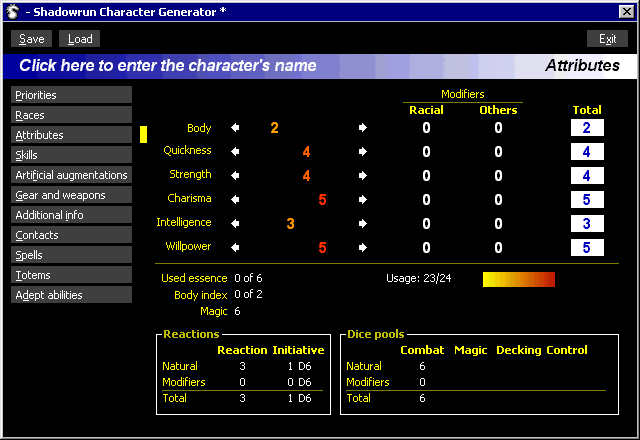Open the Skills section

point(71,155)
